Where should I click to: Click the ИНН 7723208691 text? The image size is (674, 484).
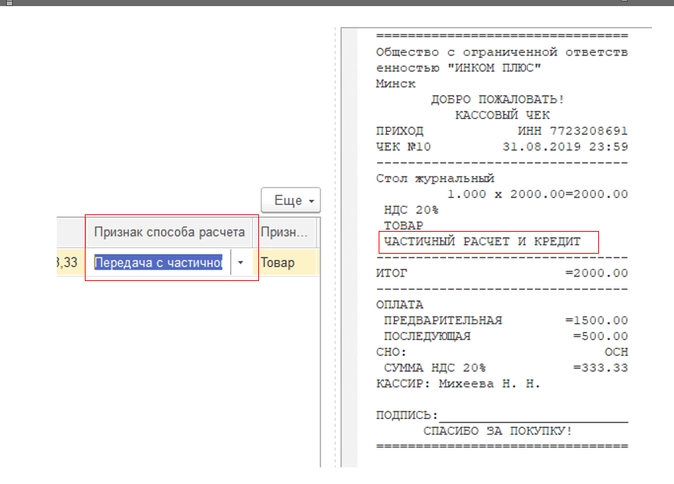tap(572, 131)
